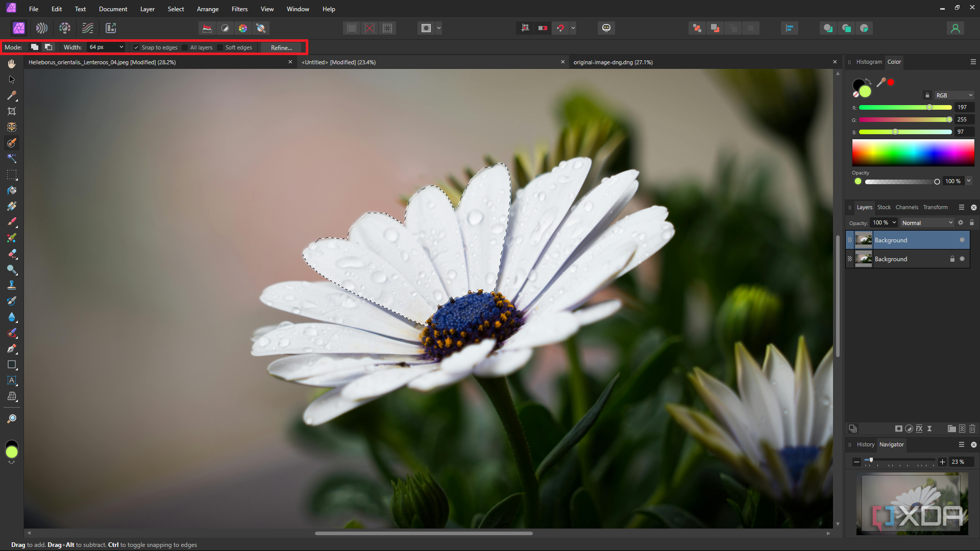Set selection Mode to Subtract
The image size is (980, 551).
48,47
